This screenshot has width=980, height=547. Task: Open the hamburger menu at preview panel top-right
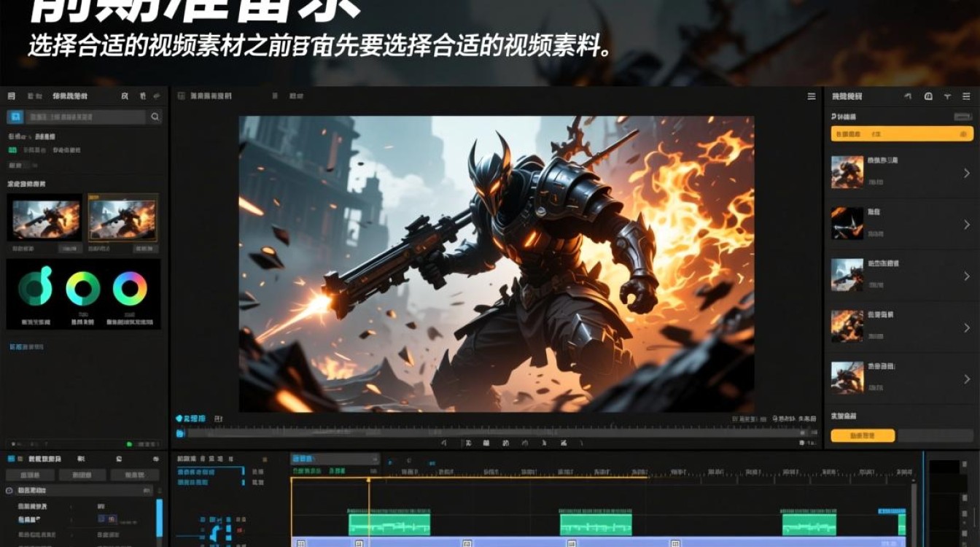pos(812,96)
